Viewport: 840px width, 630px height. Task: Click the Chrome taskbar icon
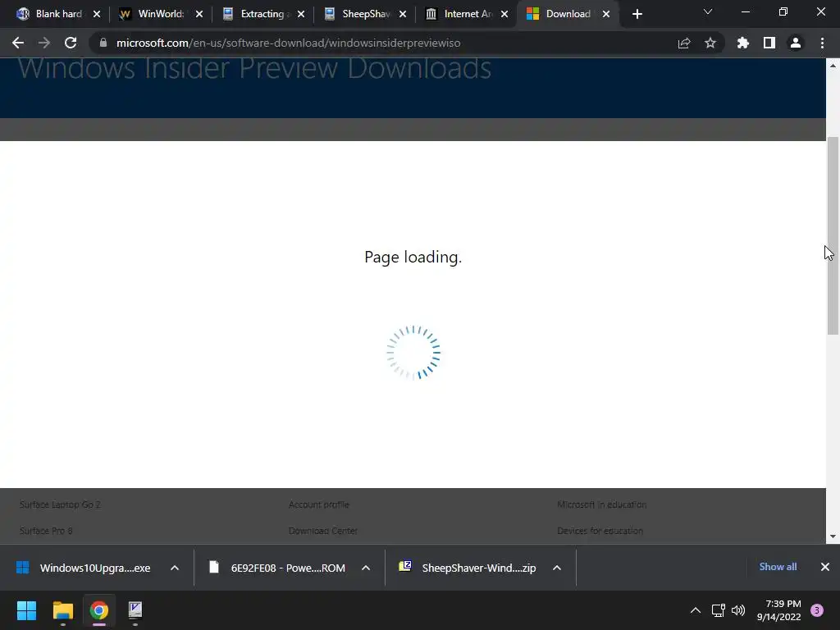click(99, 610)
